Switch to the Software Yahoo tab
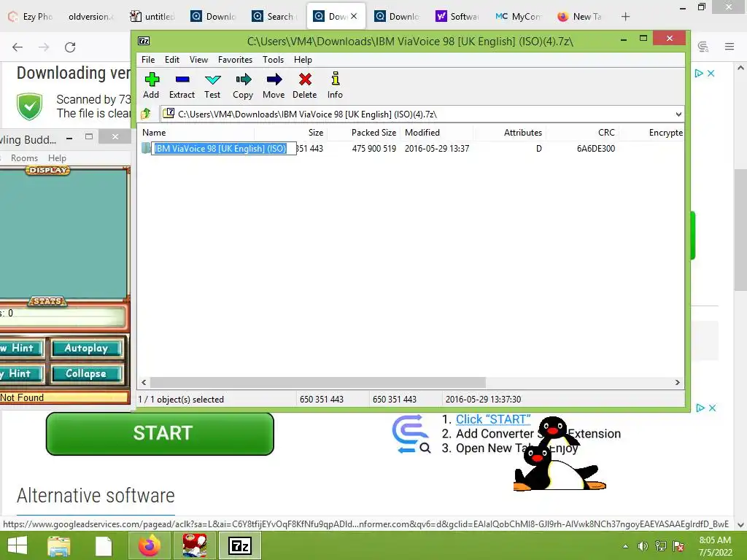The image size is (747, 560). (x=458, y=17)
